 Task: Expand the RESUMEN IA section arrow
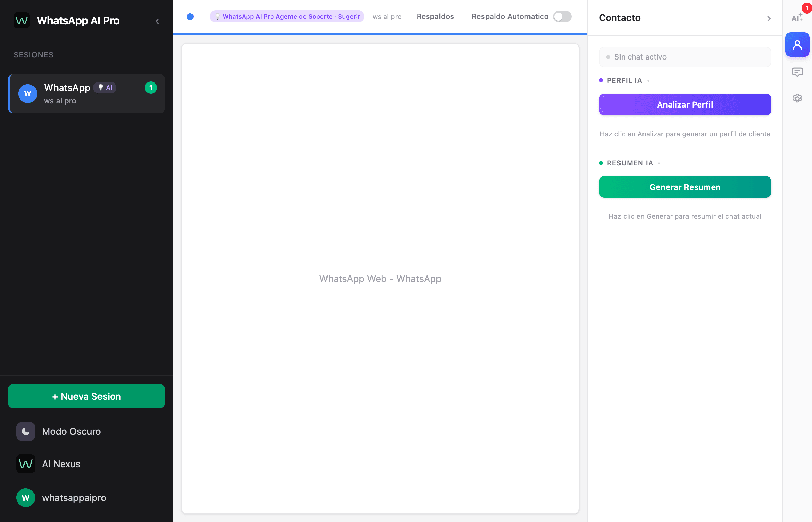point(659,163)
